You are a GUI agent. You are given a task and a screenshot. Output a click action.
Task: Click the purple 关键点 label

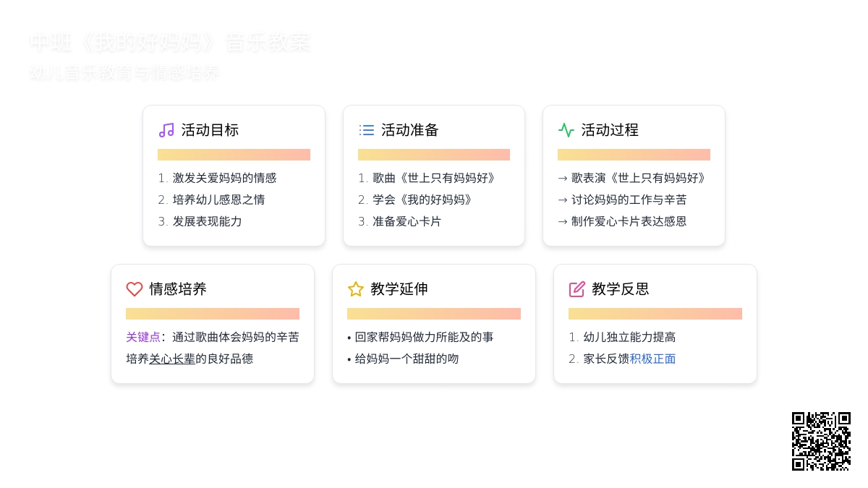(x=143, y=337)
